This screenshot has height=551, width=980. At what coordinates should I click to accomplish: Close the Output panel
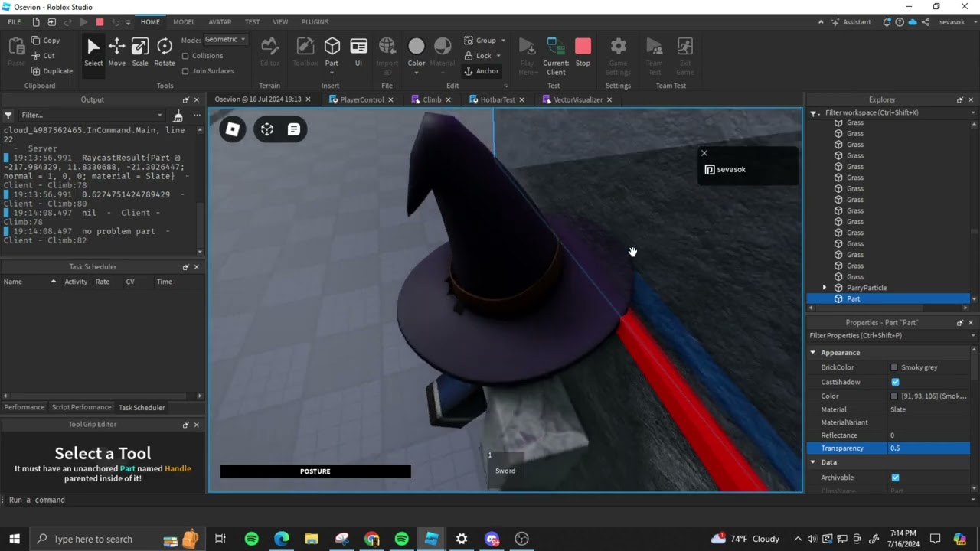197,100
